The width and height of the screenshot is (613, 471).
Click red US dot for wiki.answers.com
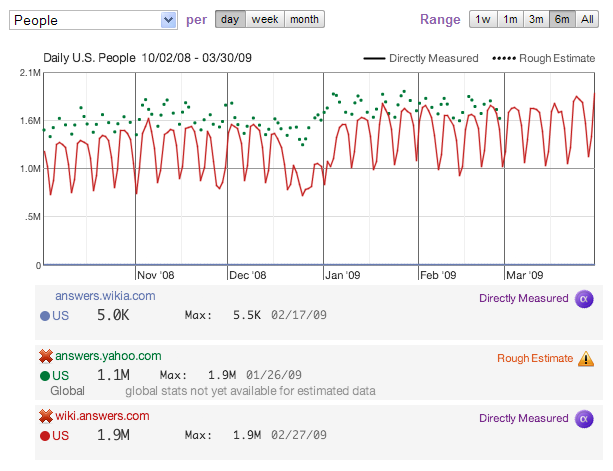(45, 435)
